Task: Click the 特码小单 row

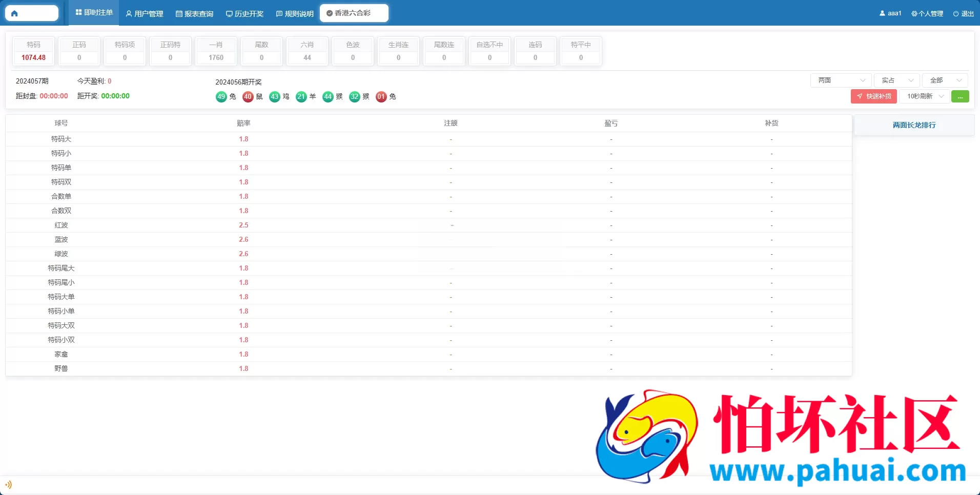Action: 428,312
